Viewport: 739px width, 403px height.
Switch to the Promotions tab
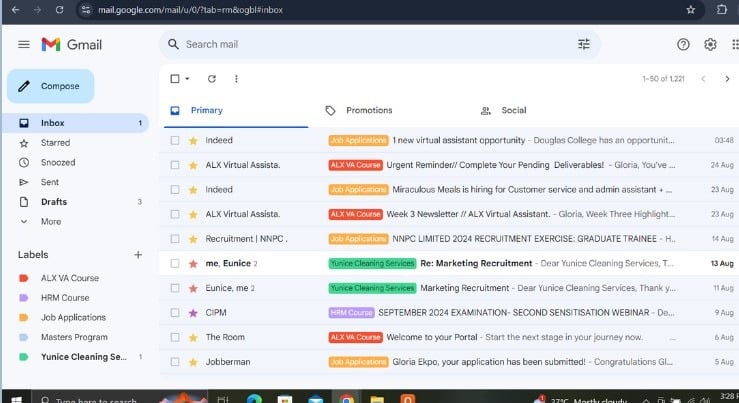click(368, 110)
